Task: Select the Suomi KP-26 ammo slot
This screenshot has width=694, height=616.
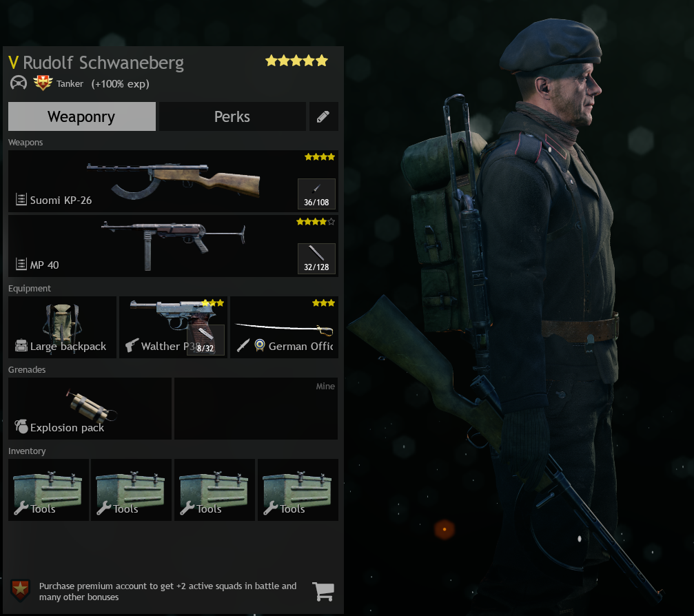Action: coord(316,194)
